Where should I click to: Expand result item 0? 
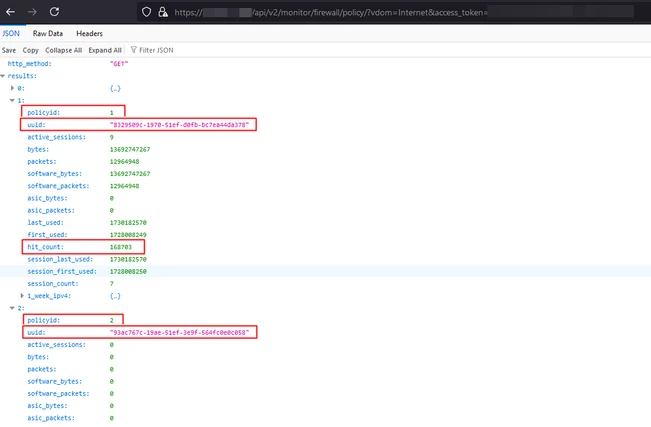click(12, 88)
